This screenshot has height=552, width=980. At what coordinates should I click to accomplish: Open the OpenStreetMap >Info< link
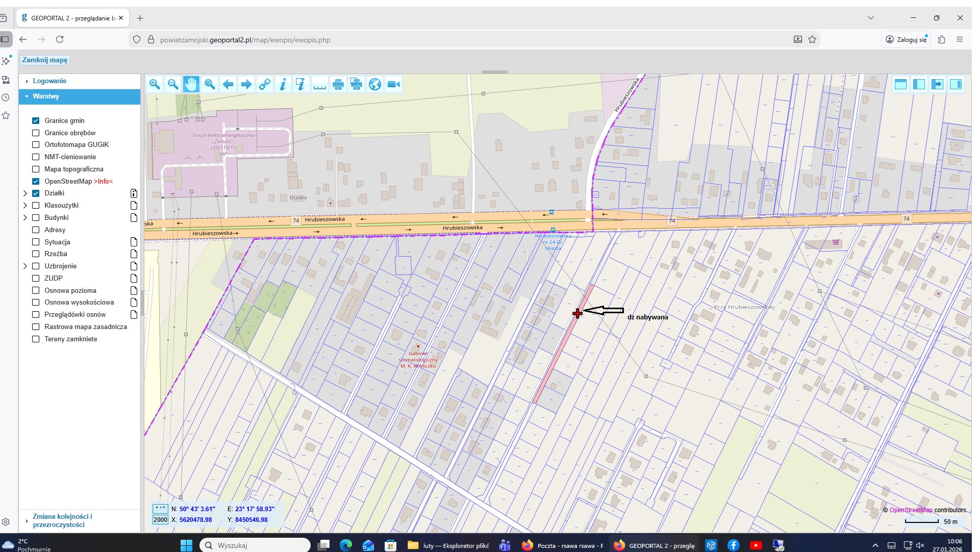pos(103,182)
